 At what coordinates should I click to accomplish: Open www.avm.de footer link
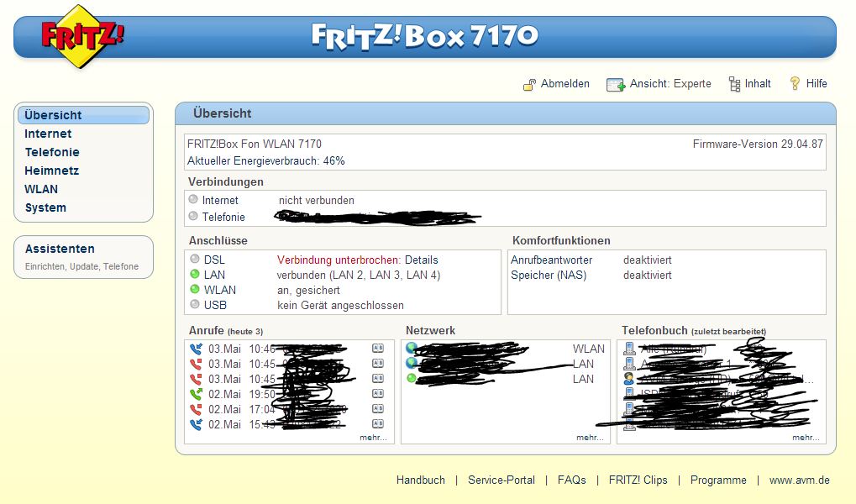point(799,480)
